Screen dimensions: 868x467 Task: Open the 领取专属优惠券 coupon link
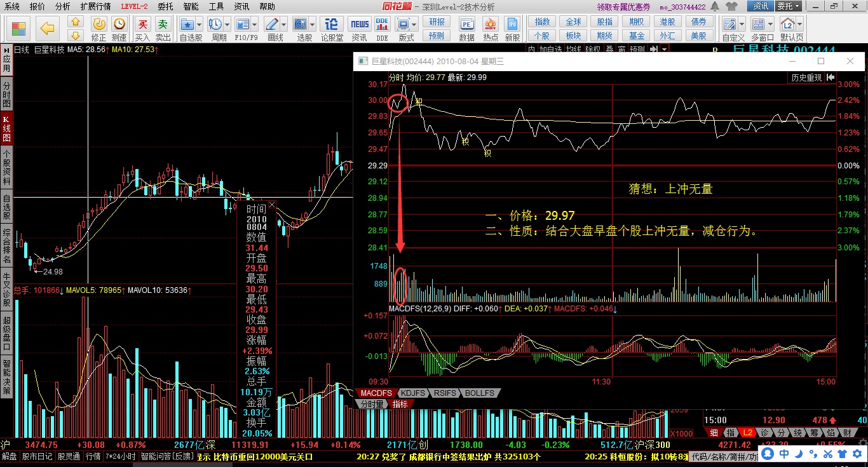[623, 7]
